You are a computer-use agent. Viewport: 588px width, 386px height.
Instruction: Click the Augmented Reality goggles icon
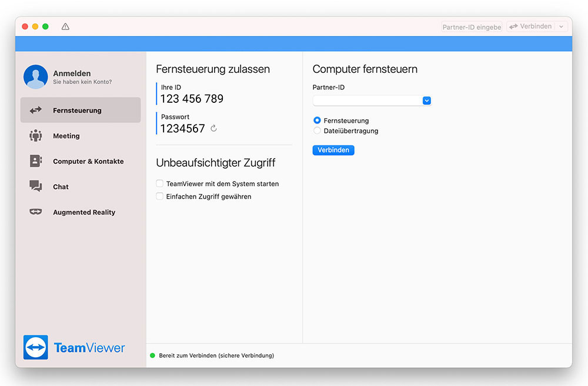point(36,212)
